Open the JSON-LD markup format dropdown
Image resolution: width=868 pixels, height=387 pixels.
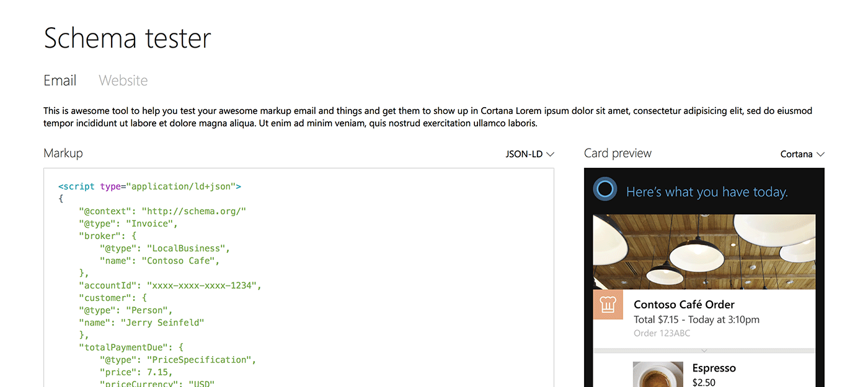pyautogui.click(x=529, y=154)
